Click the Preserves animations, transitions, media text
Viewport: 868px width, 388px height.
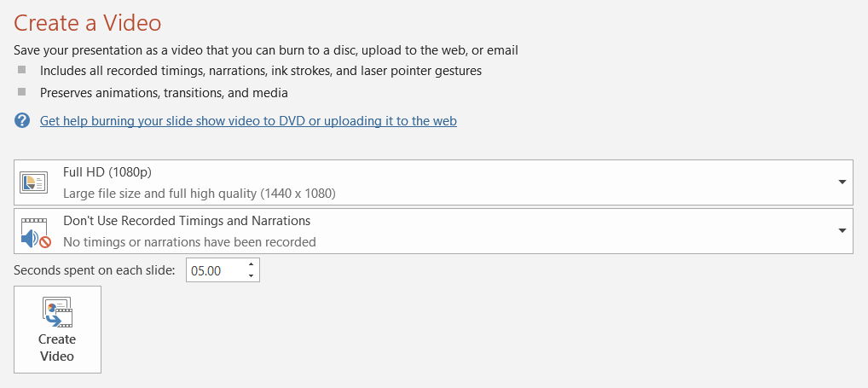[x=164, y=93]
